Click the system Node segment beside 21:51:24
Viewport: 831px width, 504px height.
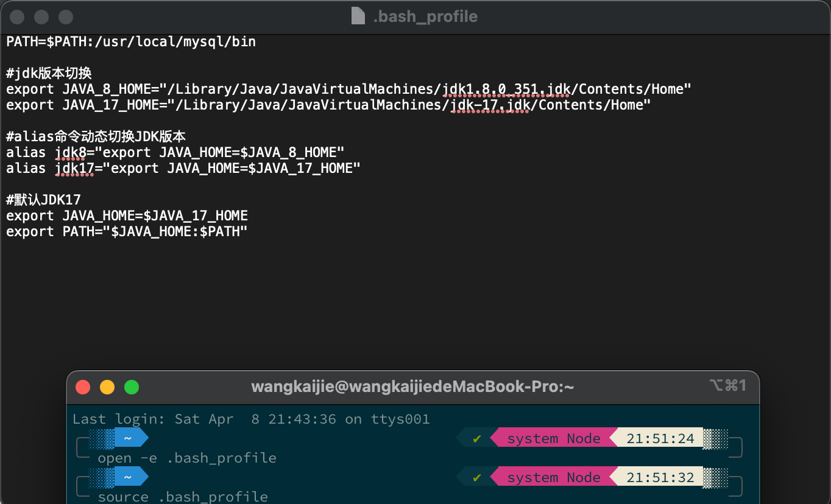point(554,438)
